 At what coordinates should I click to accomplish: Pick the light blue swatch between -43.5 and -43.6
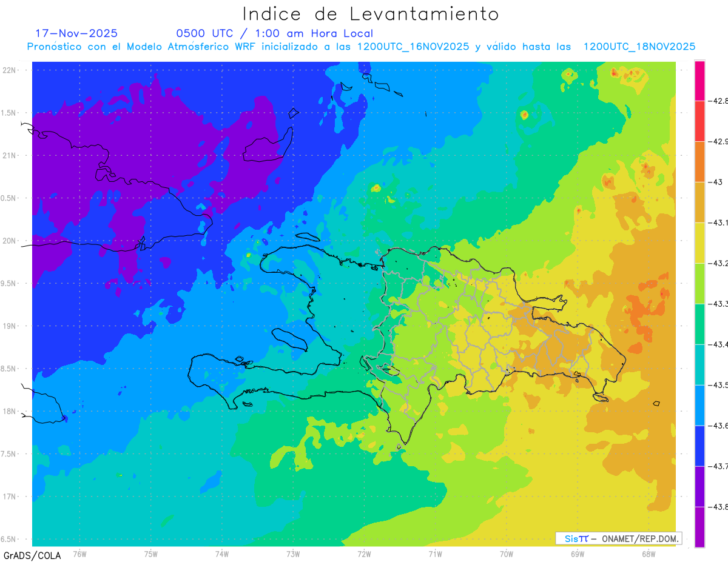[699, 405]
